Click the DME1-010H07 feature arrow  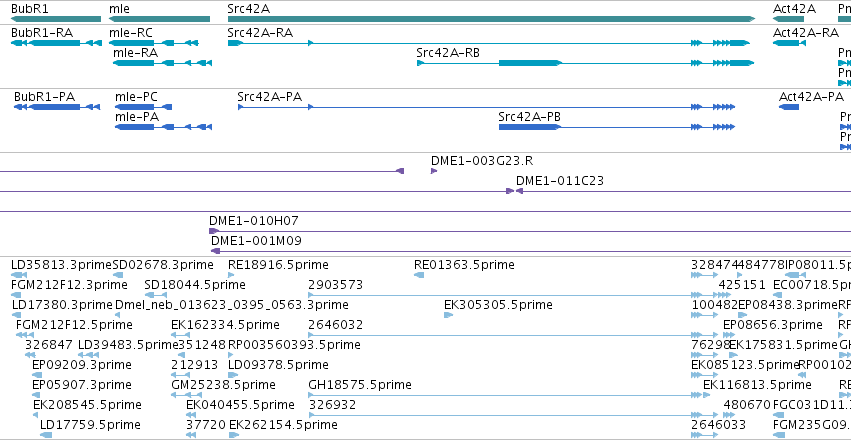point(214,231)
